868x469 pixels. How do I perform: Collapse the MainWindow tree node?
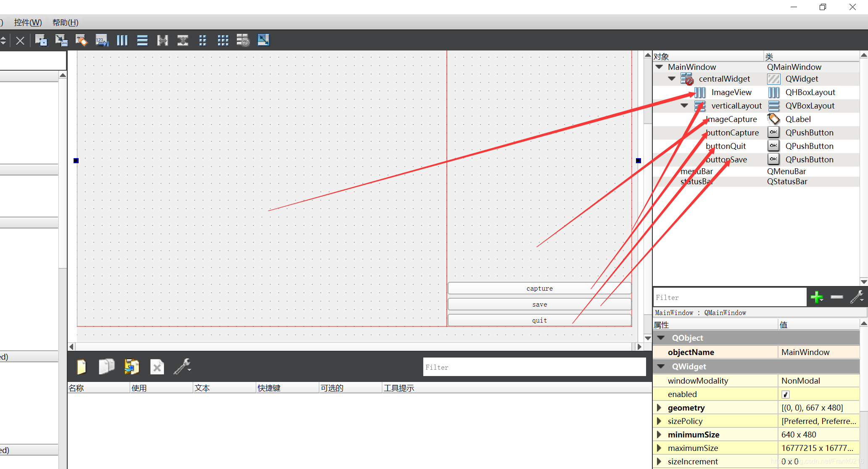coord(659,67)
